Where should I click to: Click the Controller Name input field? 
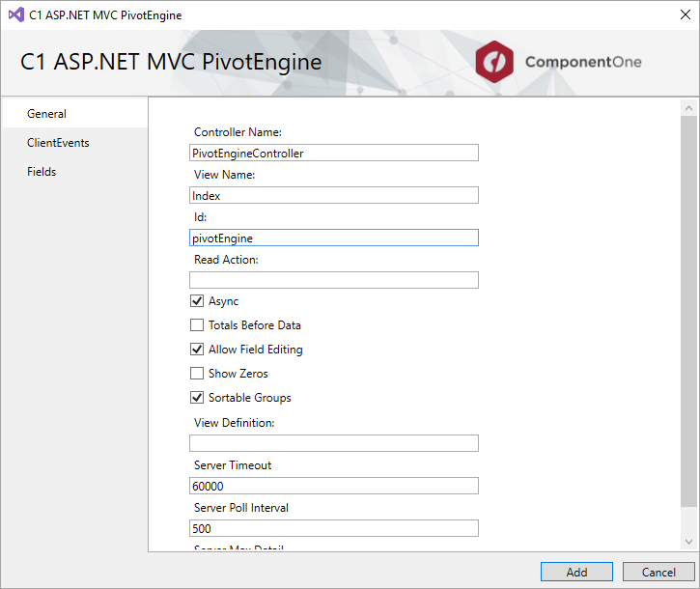tap(334, 153)
